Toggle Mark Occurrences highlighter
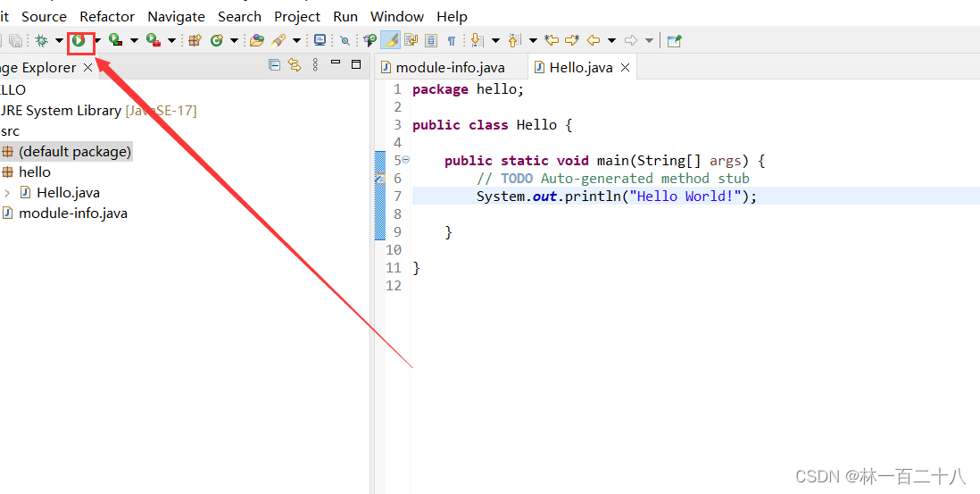The width and height of the screenshot is (980, 494). click(x=391, y=41)
